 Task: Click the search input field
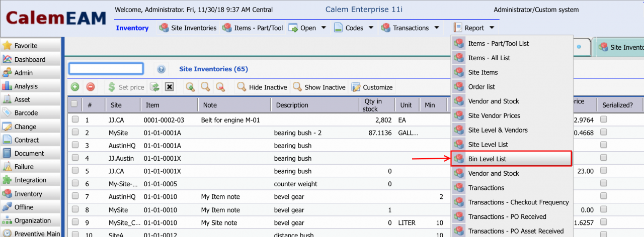click(x=106, y=69)
